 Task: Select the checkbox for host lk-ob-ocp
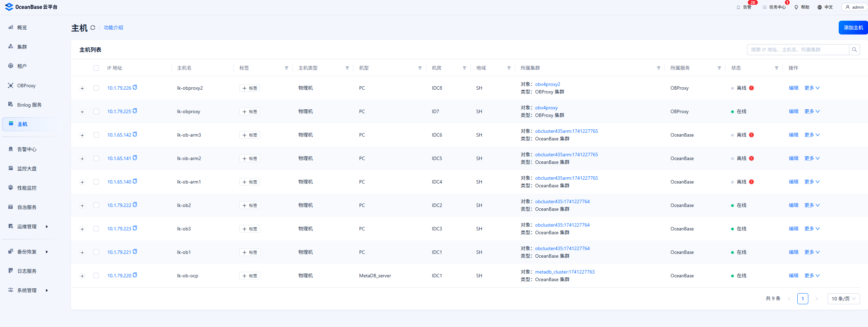(96, 276)
